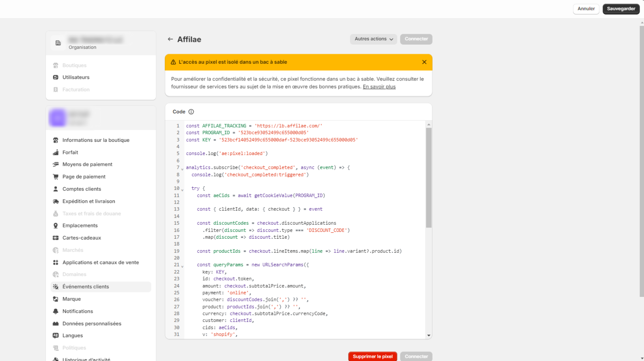Dismiss the sandbox warning banner
The height and width of the screenshot is (361, 644).
point(424,62)
